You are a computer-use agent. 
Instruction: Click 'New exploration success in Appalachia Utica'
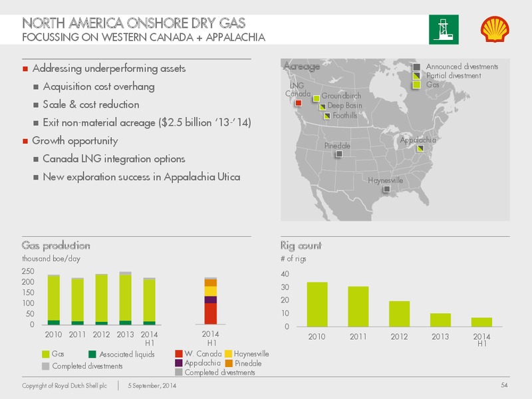142,177
